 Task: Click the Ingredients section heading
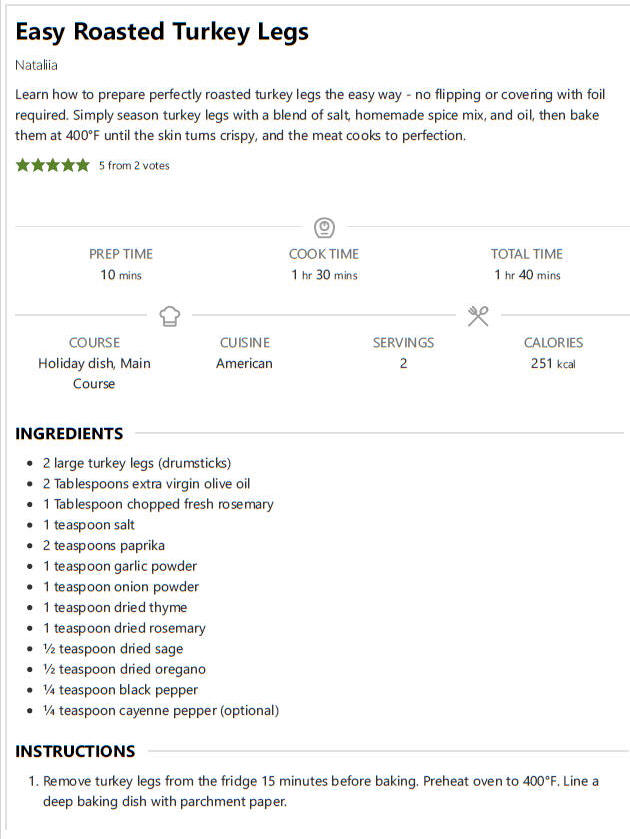(69, 433)
